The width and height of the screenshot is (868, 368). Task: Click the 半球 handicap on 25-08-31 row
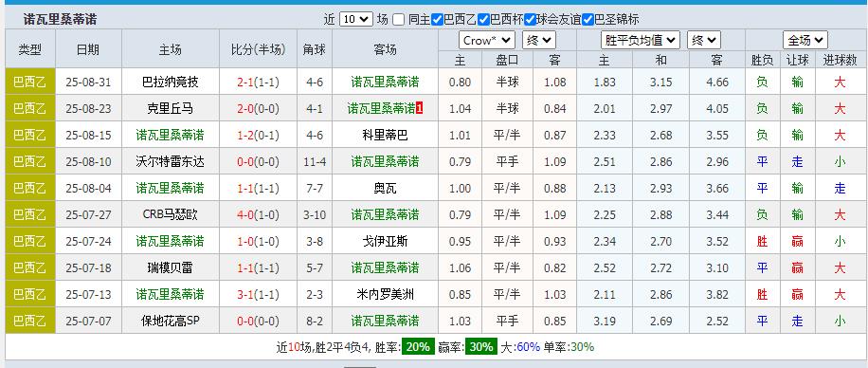(x=508, y=83)
